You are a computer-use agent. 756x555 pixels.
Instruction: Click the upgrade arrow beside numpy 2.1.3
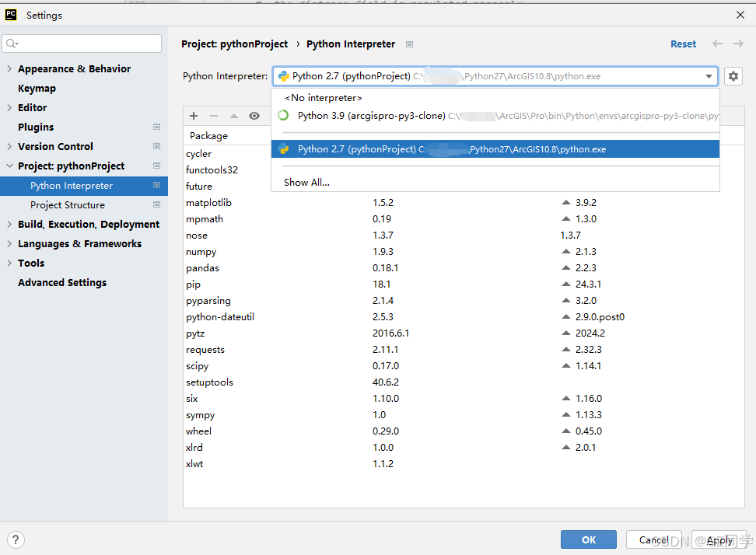(x=566, y=252)
